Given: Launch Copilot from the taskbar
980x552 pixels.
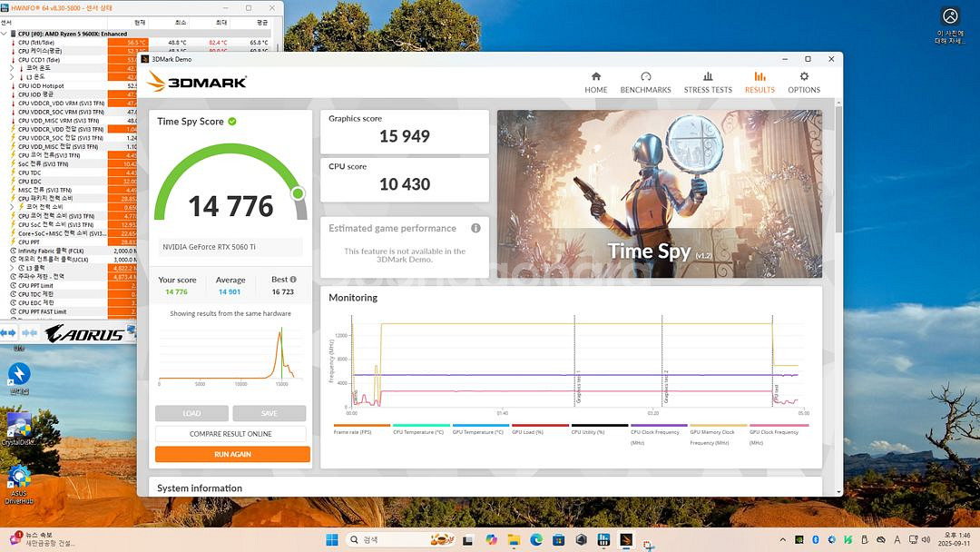Looking at the screenshot, I should (491, 539).
